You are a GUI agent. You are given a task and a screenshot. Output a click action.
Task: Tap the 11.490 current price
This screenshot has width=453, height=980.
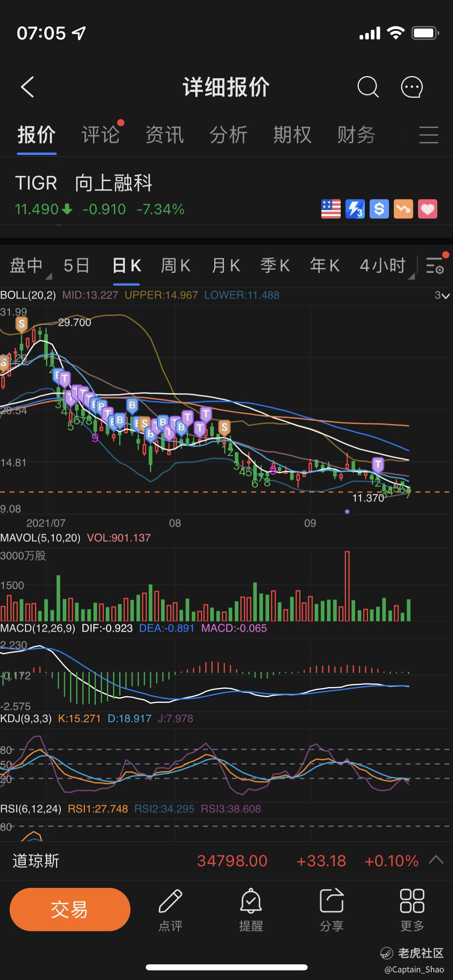click(37, 210)
